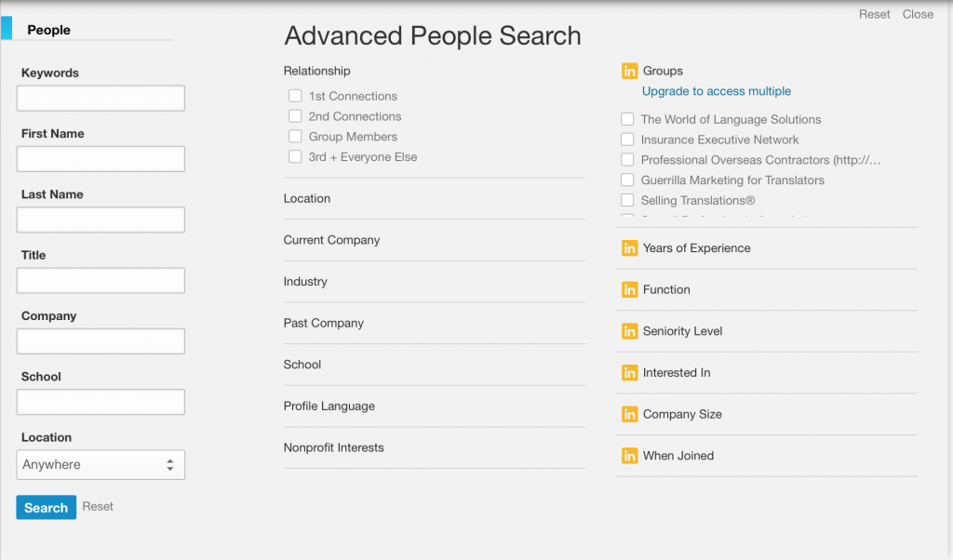This screenshot has width=953, height=560.
Task: Click the premium icon next to Interested In
Action: pos(629,373)
